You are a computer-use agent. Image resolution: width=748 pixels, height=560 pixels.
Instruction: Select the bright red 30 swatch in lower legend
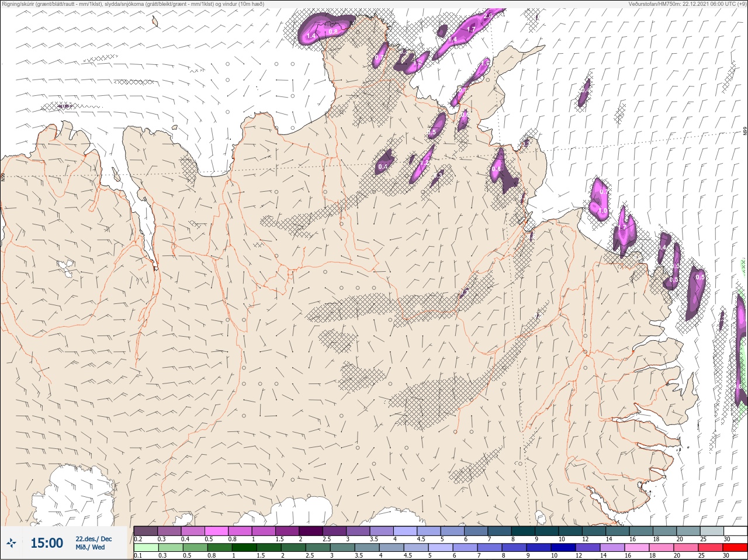735,548
